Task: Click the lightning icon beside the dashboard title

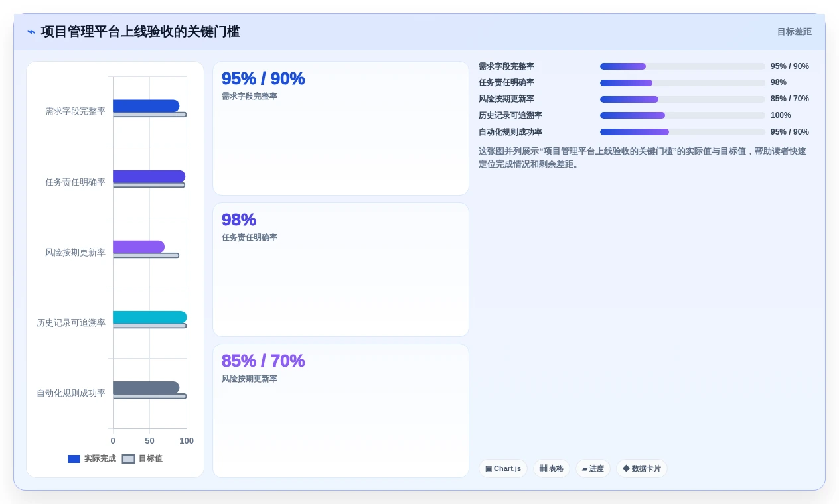Action: 31,32
